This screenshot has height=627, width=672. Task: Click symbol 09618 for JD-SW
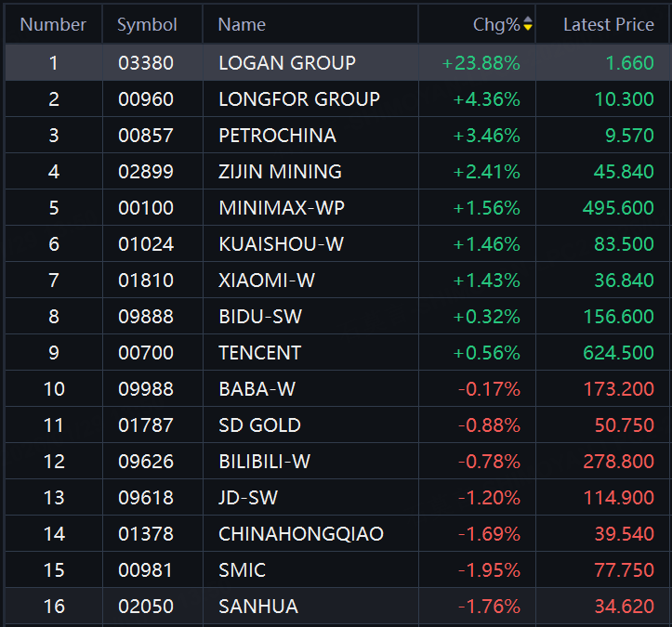[146, 498]
